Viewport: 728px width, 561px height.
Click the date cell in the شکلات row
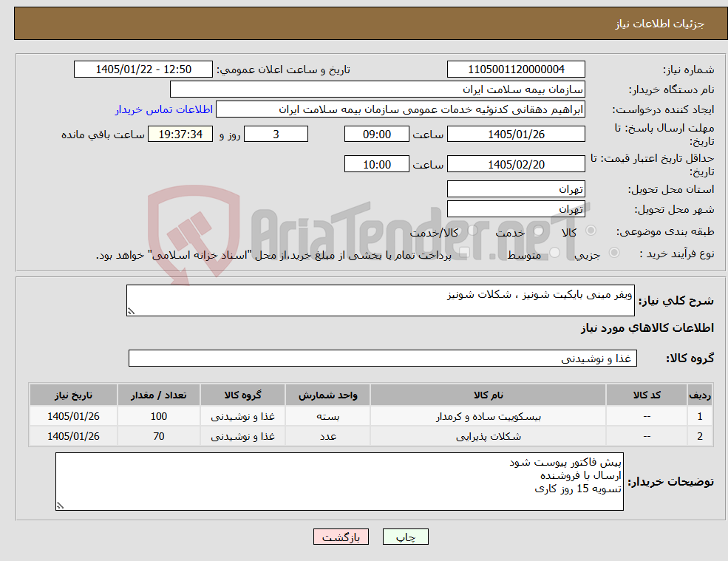pos(73,437)
